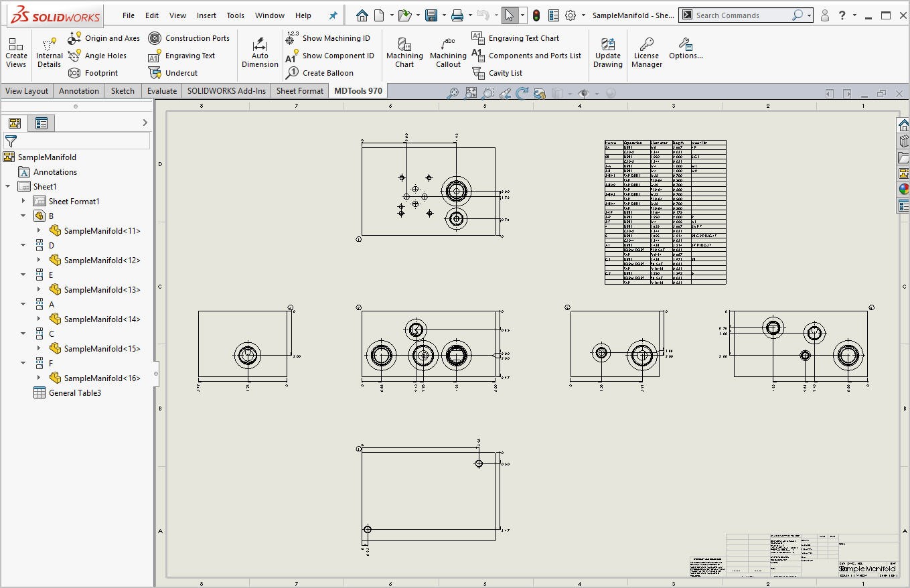The width and height of the screenshot is (910, 588).
Task: Expand the Sheet Format1 node
Action: [x=23, y=202]
